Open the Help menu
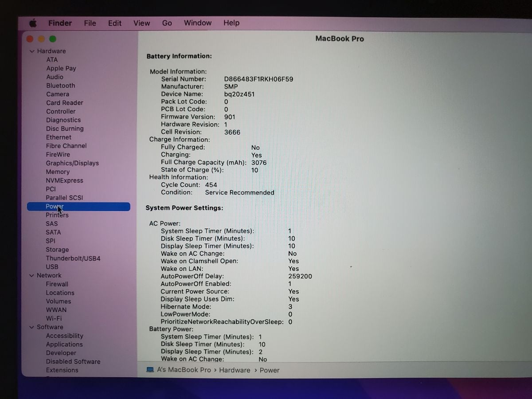Screen dimensions: 532x399 coord(231,23)
